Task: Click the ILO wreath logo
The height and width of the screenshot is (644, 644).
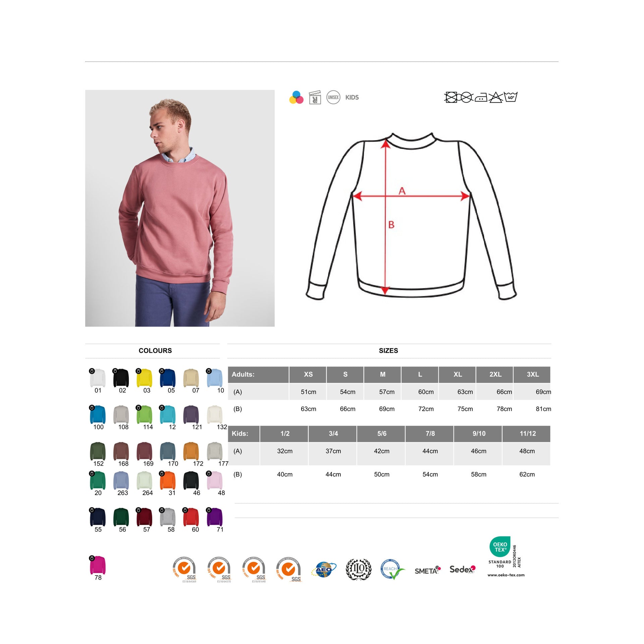Action: pyautogui.click(x=359, y=569)
